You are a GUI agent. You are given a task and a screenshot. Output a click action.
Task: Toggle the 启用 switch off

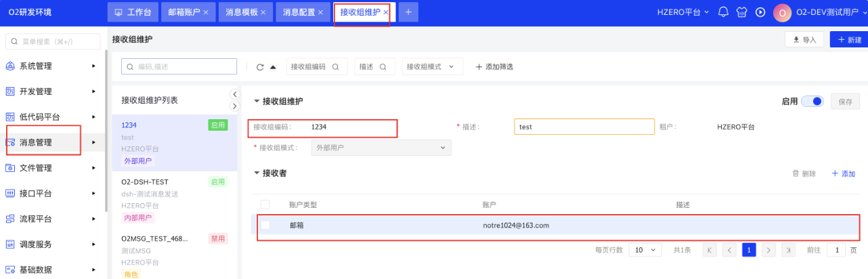click(x=812, y=102)
